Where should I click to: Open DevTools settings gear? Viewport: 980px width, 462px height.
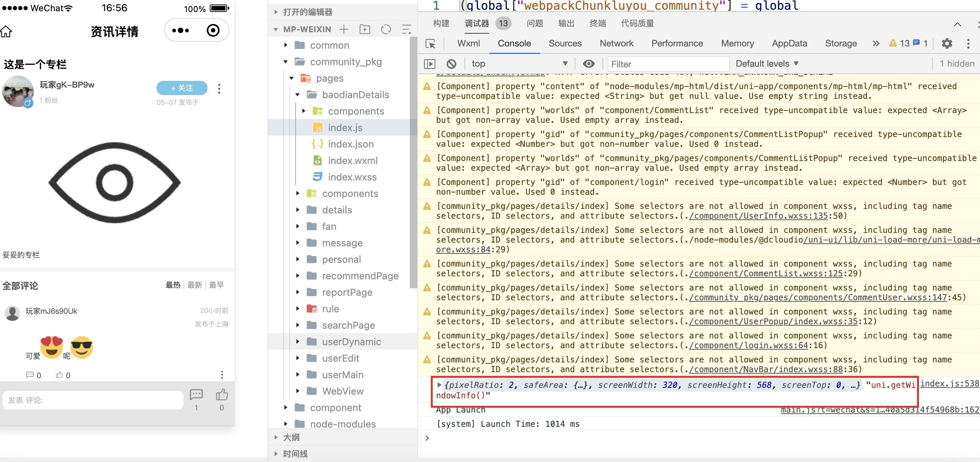(947, 43)
